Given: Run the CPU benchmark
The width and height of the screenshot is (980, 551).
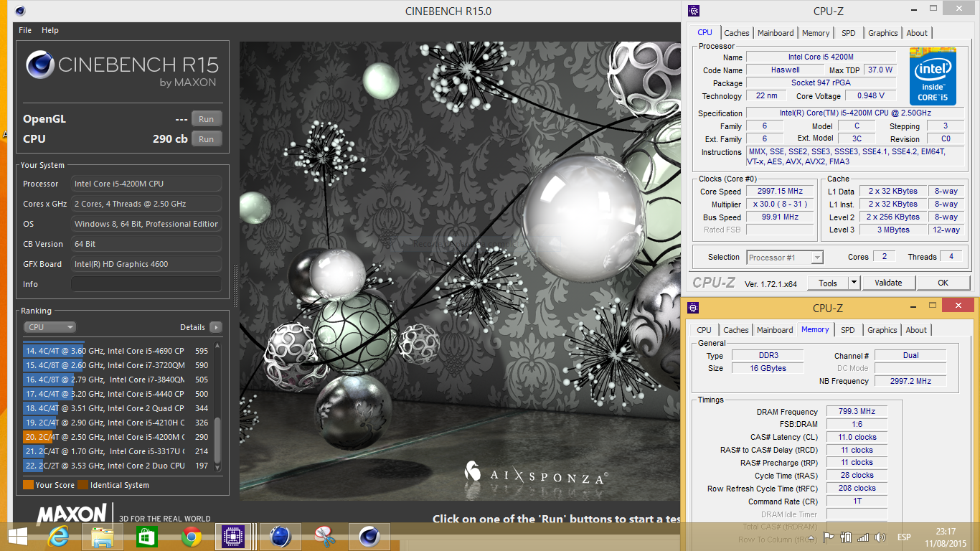Looking at the screenshot, I should coord(207,139).
